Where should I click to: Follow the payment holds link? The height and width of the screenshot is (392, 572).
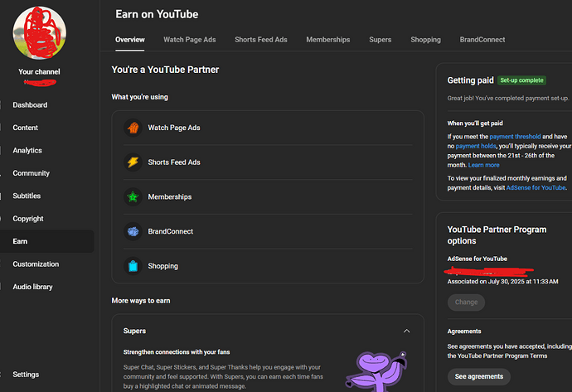476,146
